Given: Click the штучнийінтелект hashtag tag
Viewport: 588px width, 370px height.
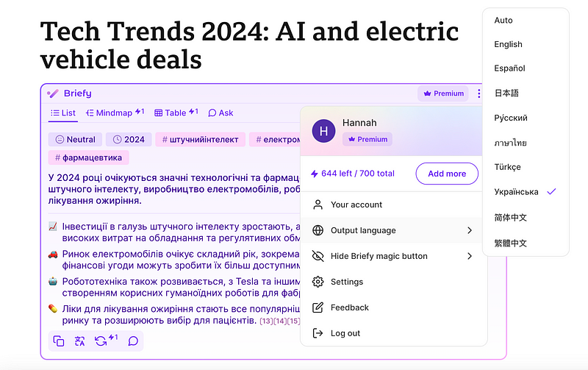Looking at the screenshot, I should click(x=200, y=140).
